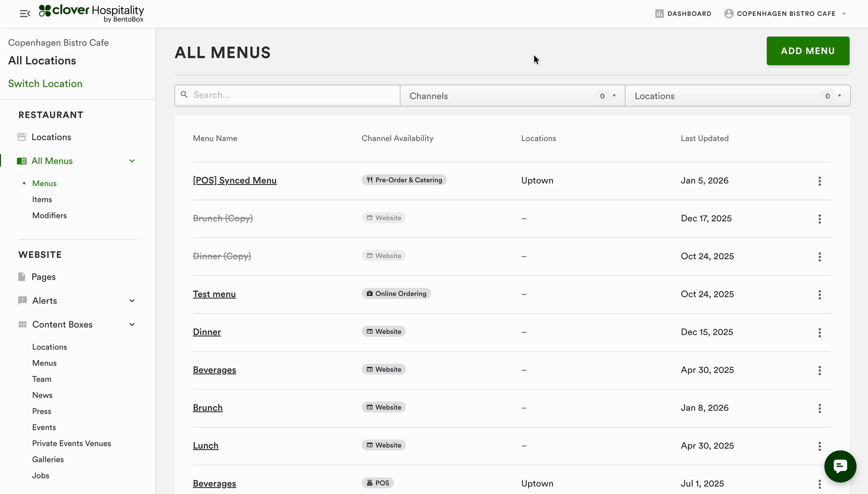Viewport: 868px width, 494px height.
Task: Open options for the Dinner row
Action: tap(820, 333)
